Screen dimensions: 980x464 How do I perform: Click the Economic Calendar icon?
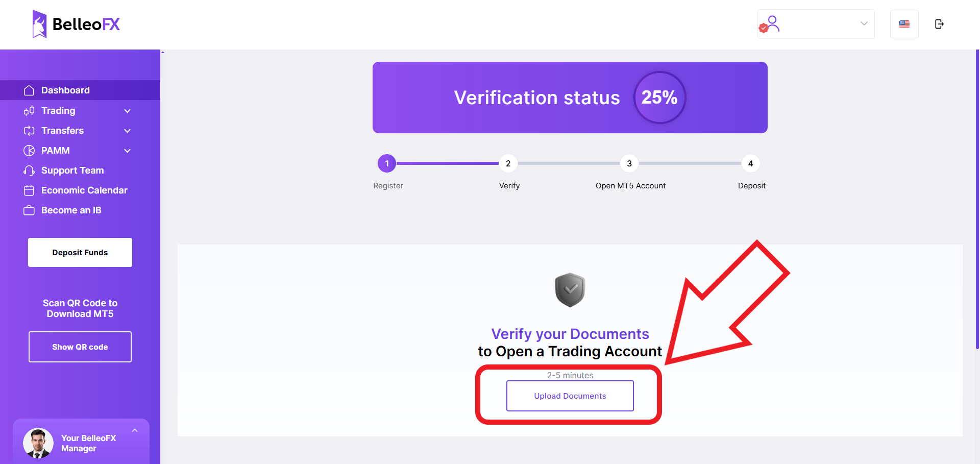pos(29,190)
